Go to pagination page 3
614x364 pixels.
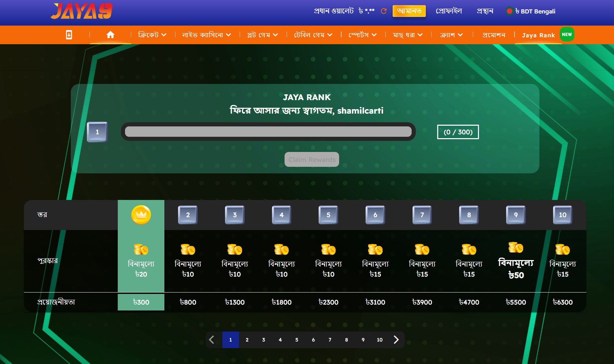(x=264, y=340)
